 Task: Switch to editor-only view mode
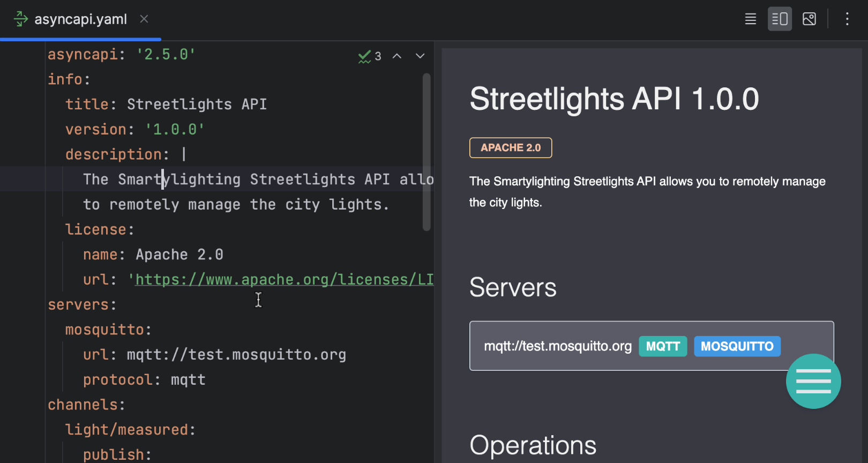click(x=750, y=19)
